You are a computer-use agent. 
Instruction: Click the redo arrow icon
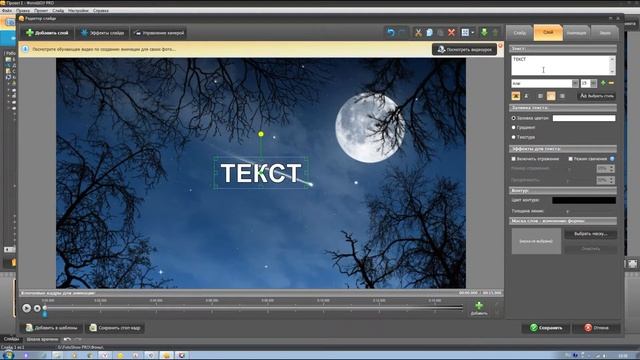(402, 33)
